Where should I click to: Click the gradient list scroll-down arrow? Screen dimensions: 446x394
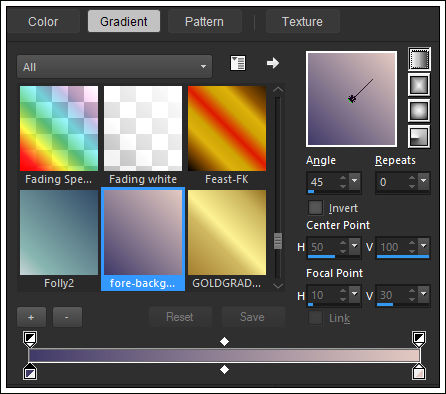[x=278, y=286]
